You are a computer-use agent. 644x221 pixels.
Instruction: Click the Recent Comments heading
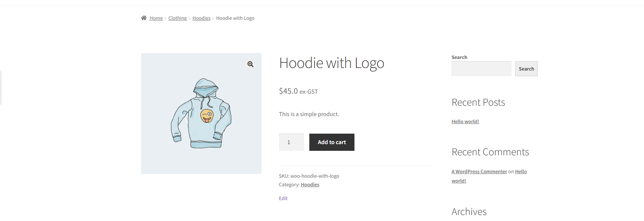[x=490, y=152]
